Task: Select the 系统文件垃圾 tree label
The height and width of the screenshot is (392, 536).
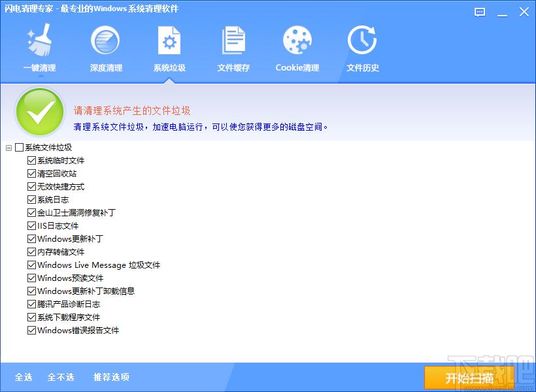Action: [48, 147]
